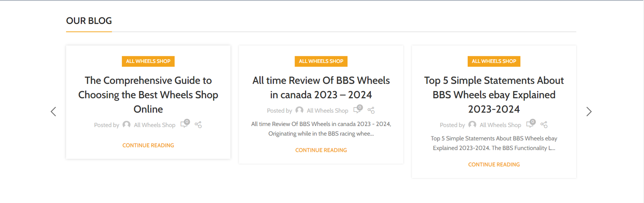Image resolution: width=644 pixels, height=203 pixels.
Task: Click Continue Reading under Comprehensive Guide post
Action: tap(148, 145)
